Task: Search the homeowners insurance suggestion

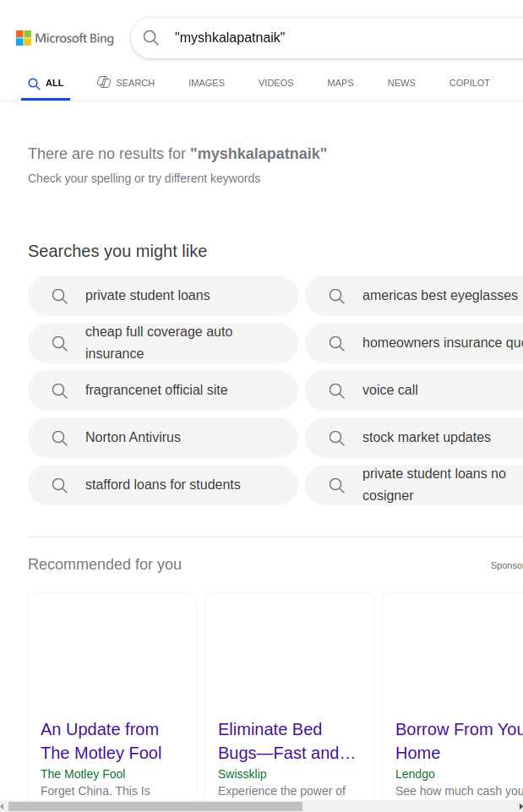Action: click(414, 343)
